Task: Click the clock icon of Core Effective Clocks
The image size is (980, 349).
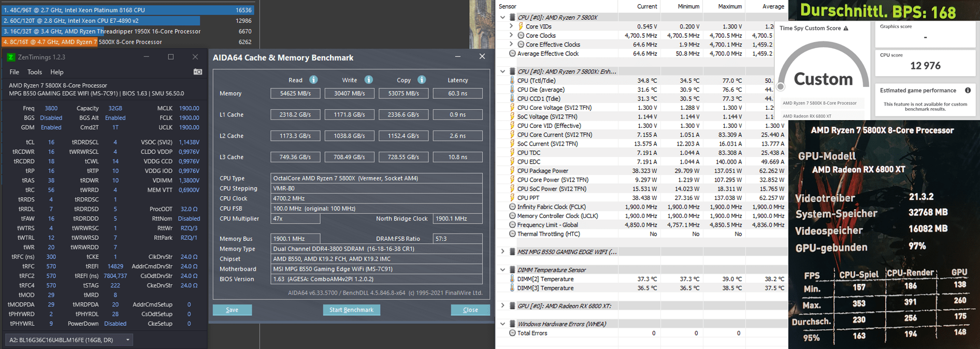Action: (521, 45)
